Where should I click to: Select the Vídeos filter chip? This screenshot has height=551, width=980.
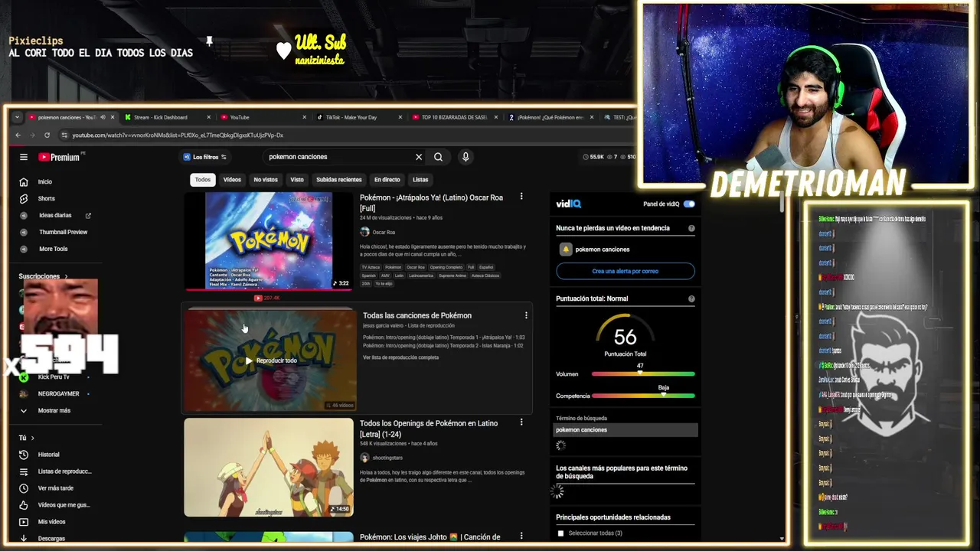click(x=232, y=180)
